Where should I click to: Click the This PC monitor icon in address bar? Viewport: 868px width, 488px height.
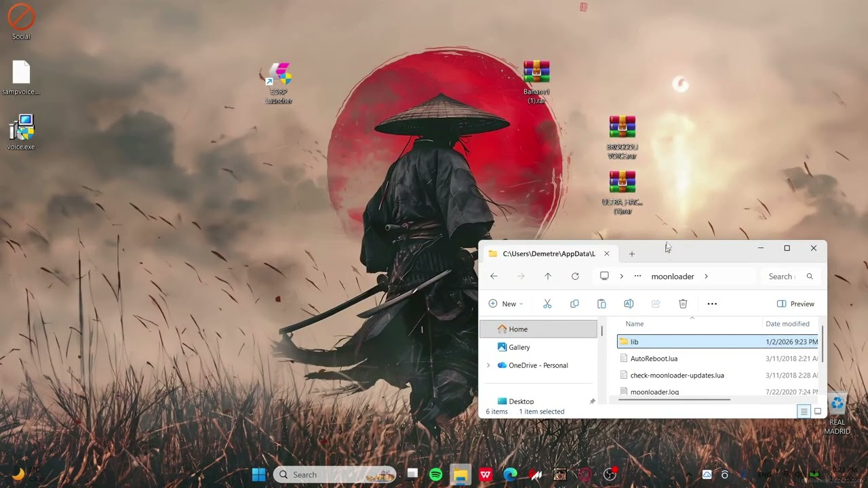tap(604, 276)
